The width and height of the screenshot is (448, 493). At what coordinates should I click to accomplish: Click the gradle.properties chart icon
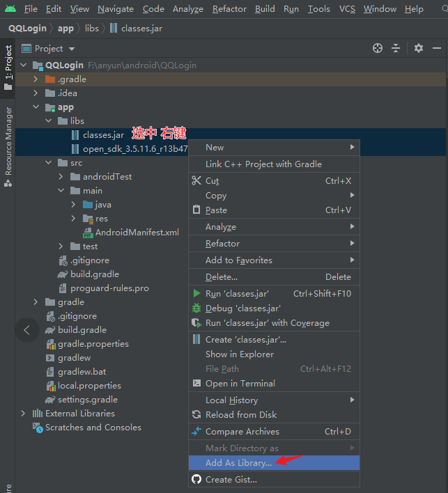point(51,344)
